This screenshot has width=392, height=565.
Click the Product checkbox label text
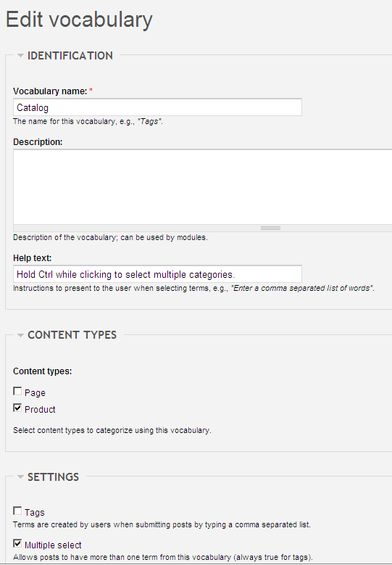coord(40,410)
